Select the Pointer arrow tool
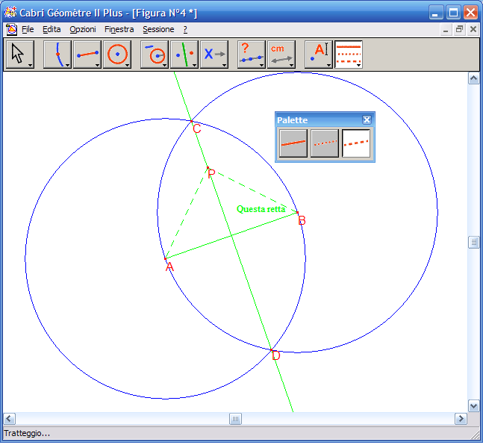This screenshot has width=483, height=448. pyautogui.click(x=20, y=55)
